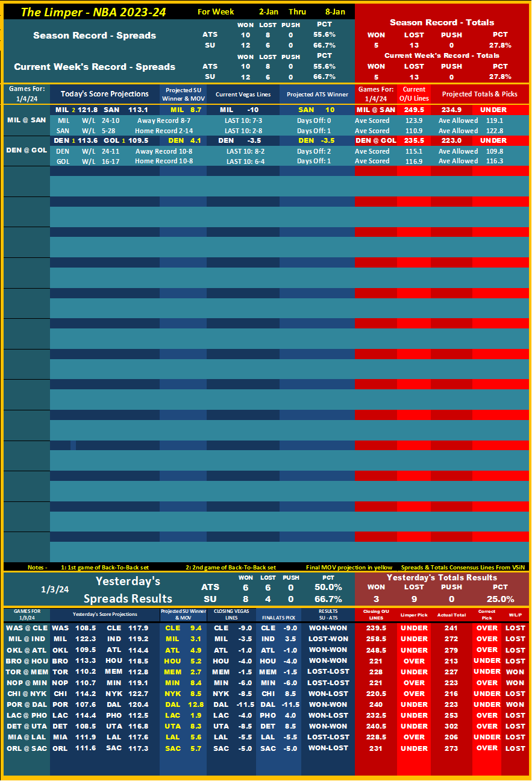Click the title 'The Limper - NBA 2023-24'
This screenshot has width=532, height=781.
[x=93, y=12]
